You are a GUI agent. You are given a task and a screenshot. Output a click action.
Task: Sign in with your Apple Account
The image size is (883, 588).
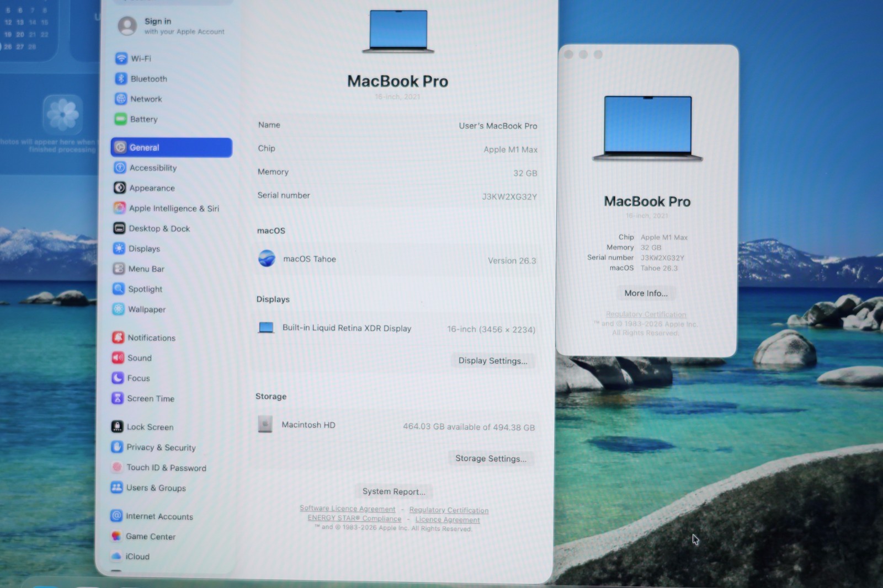coord(171,26)
